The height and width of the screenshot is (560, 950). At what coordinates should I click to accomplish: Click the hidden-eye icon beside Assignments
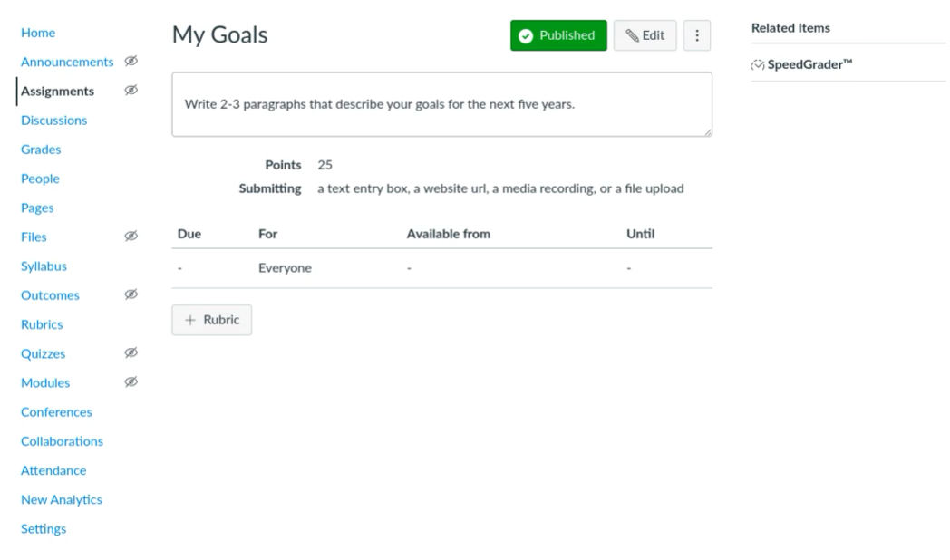point(131,91)
